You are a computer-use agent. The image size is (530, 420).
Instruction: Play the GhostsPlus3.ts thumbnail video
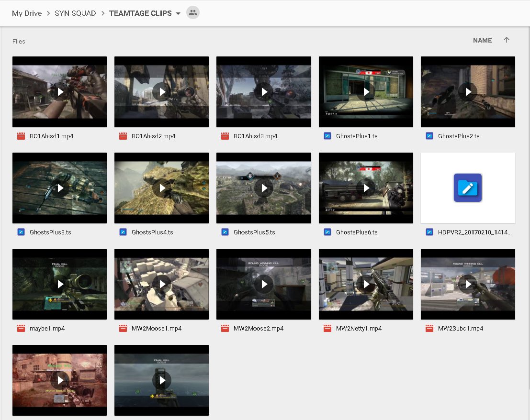tap(59, 188)
